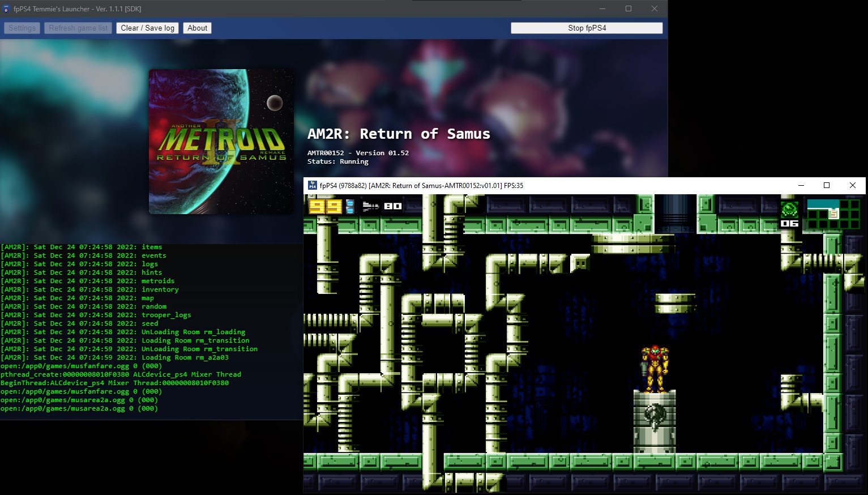Screen dimensions: 868x495
Task: Minimize the Temmie's Launcher window
Action: click(602, 8)
